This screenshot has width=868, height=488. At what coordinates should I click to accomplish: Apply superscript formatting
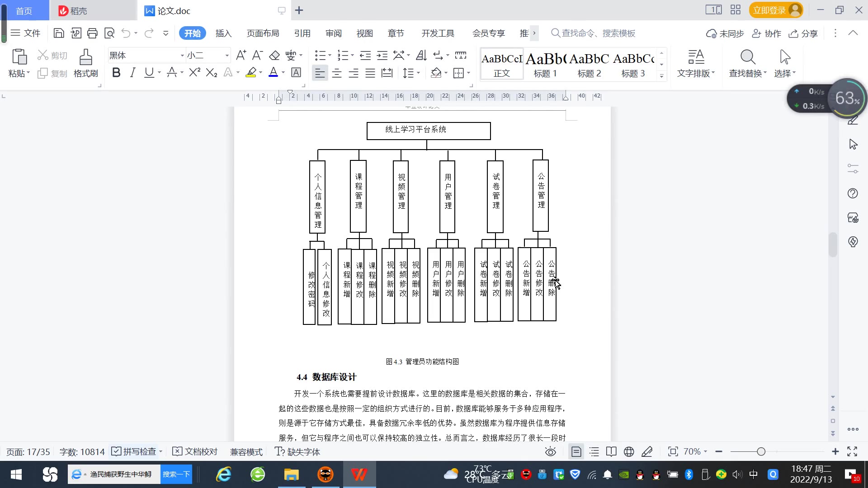point(194,72)
